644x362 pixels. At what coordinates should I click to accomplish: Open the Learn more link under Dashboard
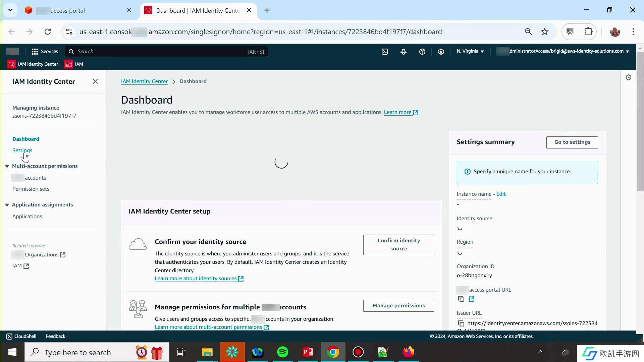coord(401,112)
